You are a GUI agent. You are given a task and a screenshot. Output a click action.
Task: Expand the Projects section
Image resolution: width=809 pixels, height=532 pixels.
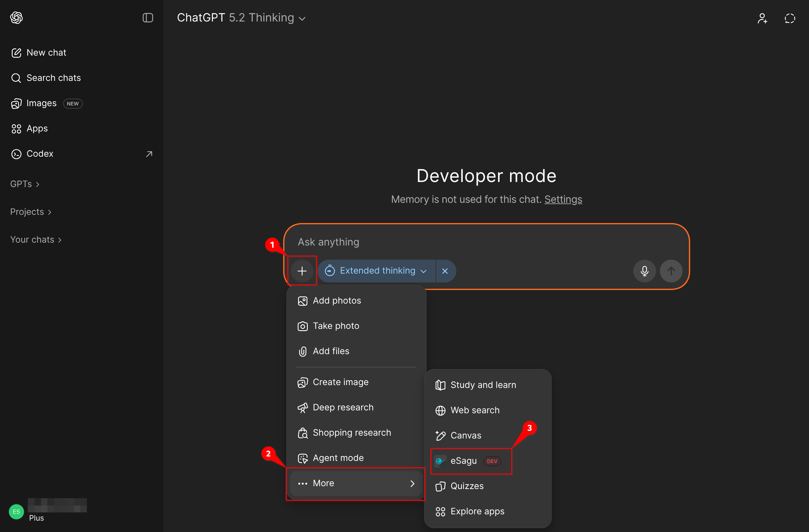31,212
